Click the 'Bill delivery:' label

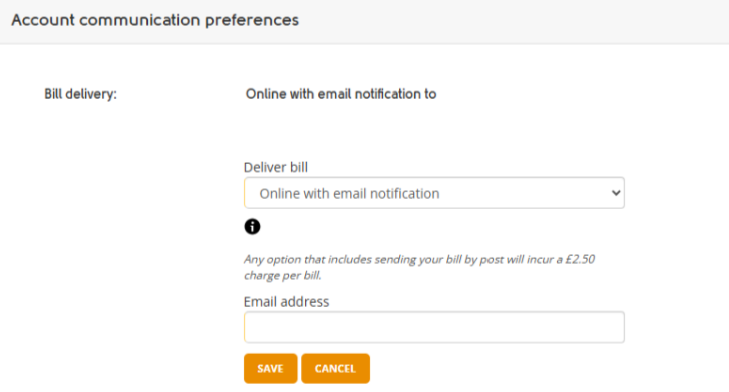coord(80,94)
